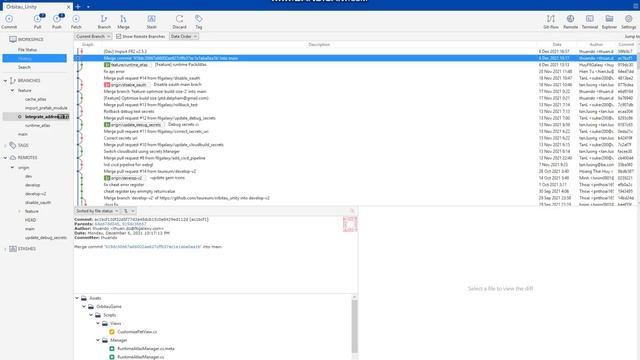The width and height of the screenshot is (640, 360).
Task: Select the origin develop-v2 remote branch
Action: tap(36, 193)
